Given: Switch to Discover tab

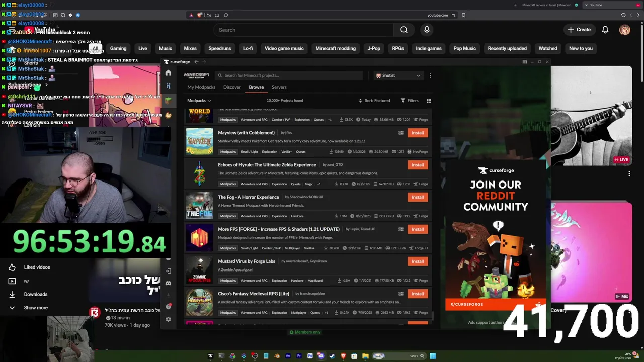Looking at the screenshot, I should [232, 87].
